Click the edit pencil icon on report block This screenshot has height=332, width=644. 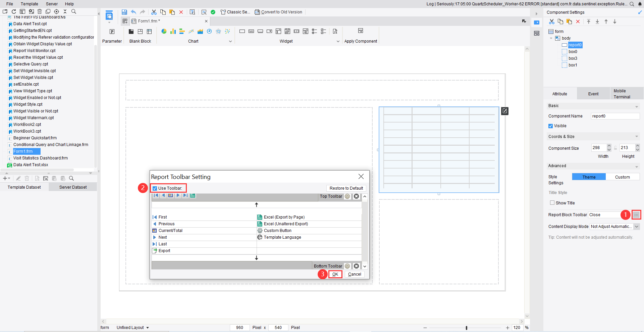[504, 111]
